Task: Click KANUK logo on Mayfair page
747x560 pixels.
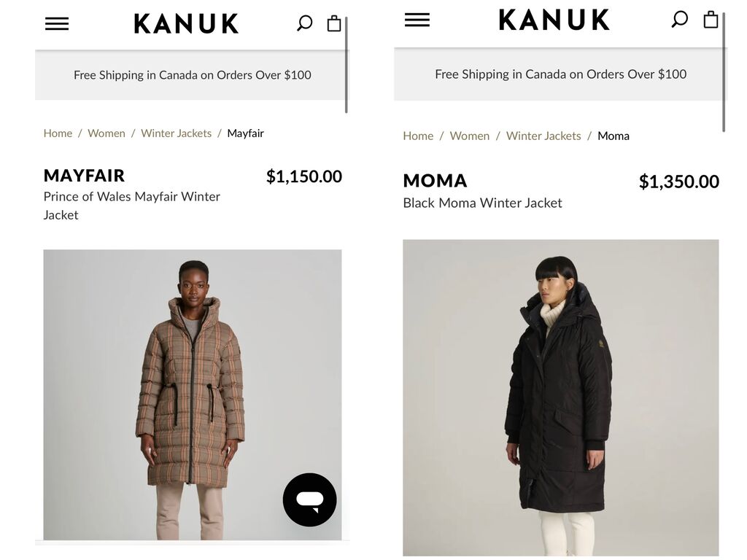Action: pos(186,23)
